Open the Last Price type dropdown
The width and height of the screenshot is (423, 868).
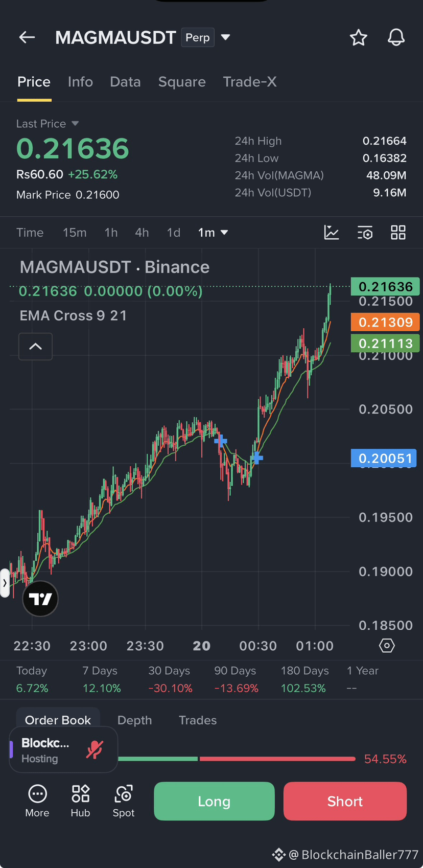pos(75,124)
